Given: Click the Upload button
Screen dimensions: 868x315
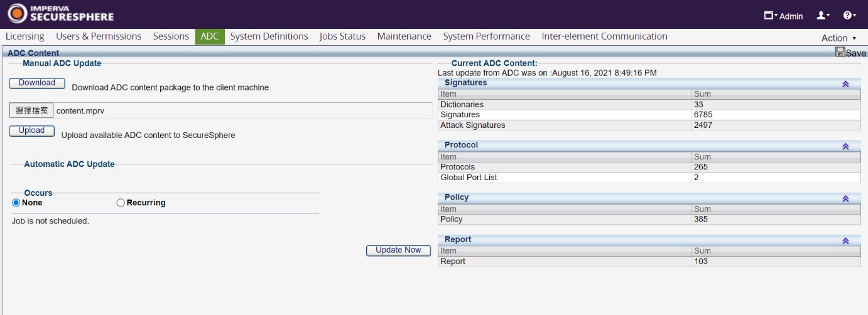Looking at the screenshot, I should point(31,131).
